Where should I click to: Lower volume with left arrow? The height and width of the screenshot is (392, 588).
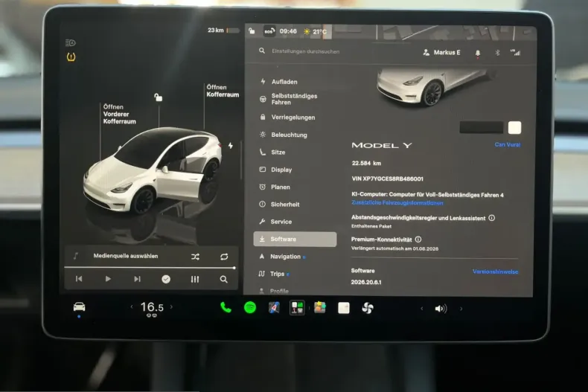click(x=422, y=309)
